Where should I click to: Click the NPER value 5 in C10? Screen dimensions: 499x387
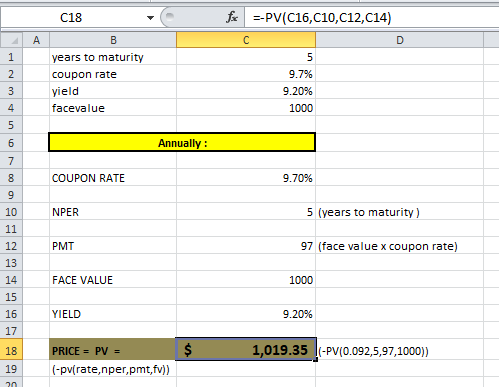tap(246, 212)
